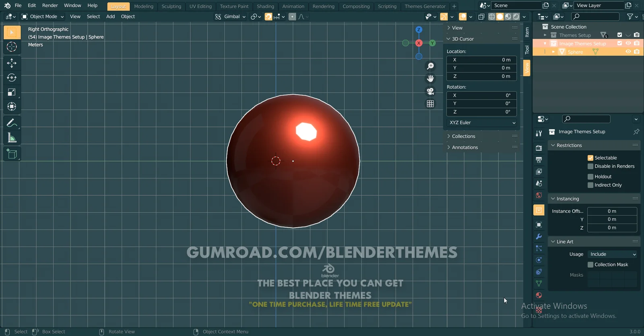Enable Disable in Renders checkbox
The height and width of the screenshot is (336, 644).
point(590,166)
